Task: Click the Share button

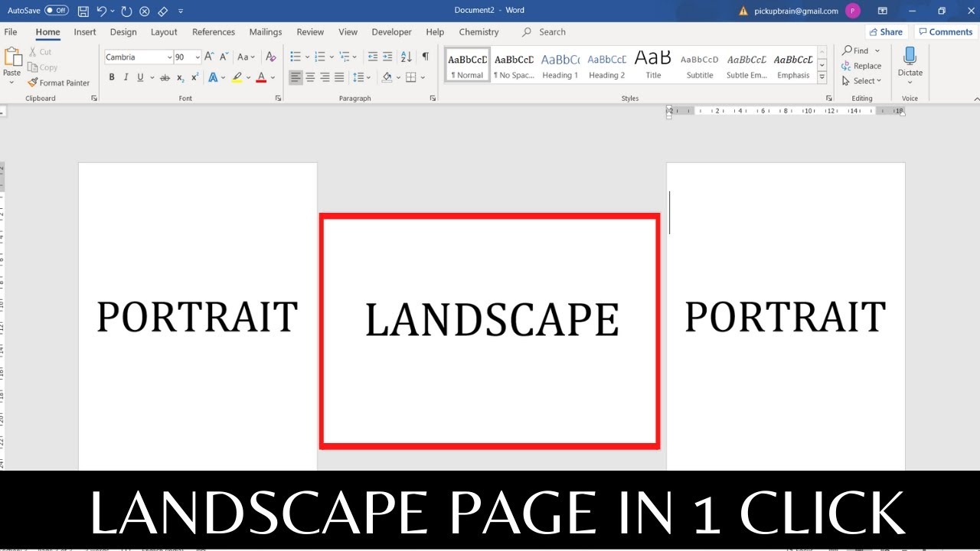Action: [886, 32]
